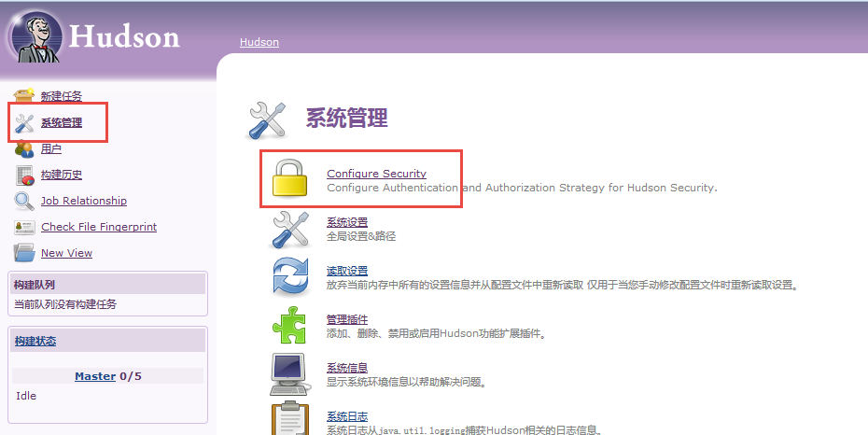
Task: Open the 管理插件 link
Action: pyautogui.click(x=347, y=319)
